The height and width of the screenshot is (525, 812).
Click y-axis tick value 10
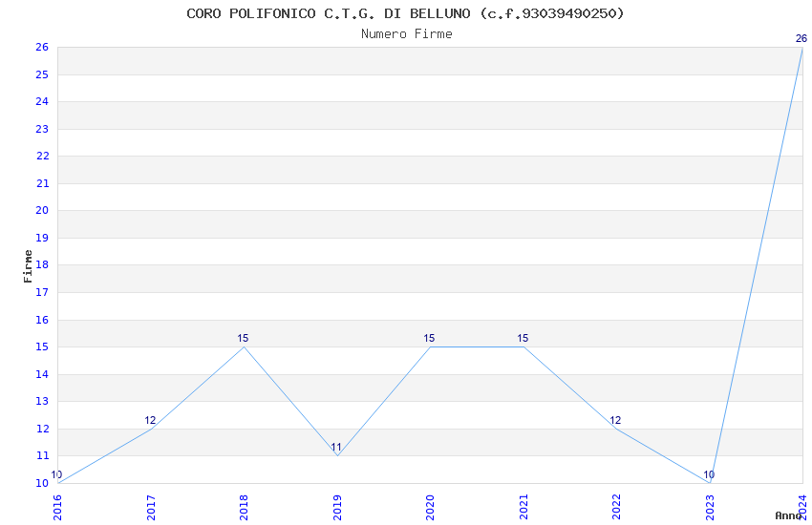pyautogui.click(x=42, y=483)
